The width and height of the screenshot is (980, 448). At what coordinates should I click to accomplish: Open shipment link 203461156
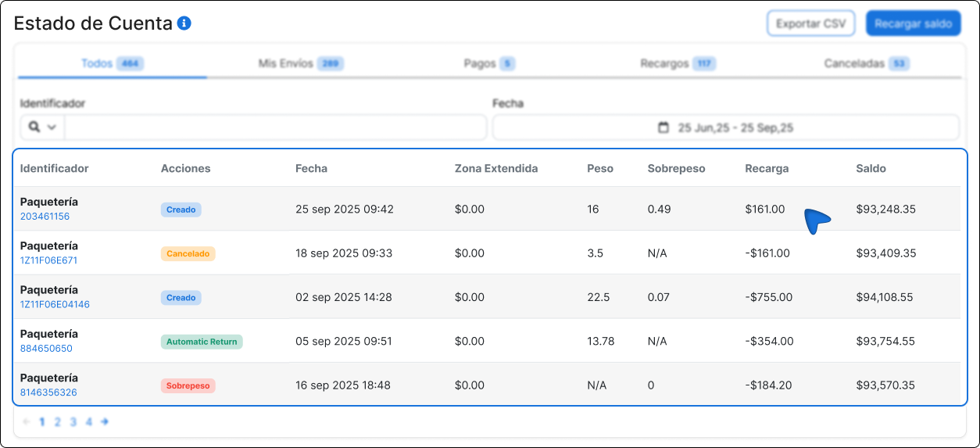45,217
